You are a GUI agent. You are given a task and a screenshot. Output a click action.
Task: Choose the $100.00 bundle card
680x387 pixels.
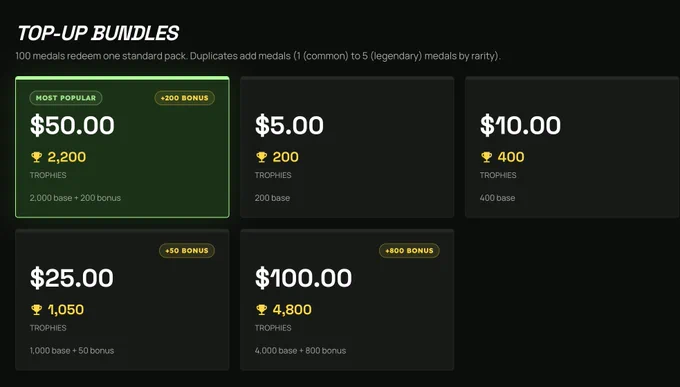click(x=347, y=300)
